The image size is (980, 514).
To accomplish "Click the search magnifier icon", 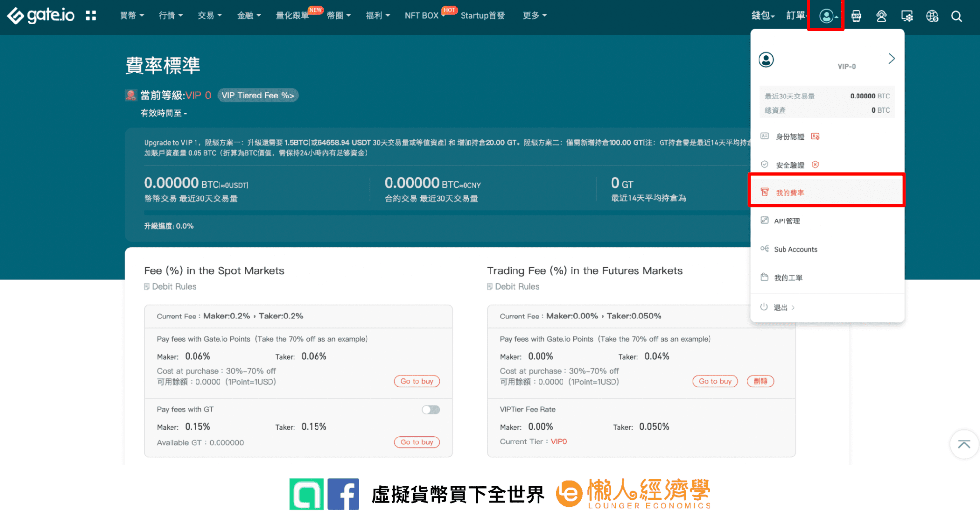I will coord(956,16).
